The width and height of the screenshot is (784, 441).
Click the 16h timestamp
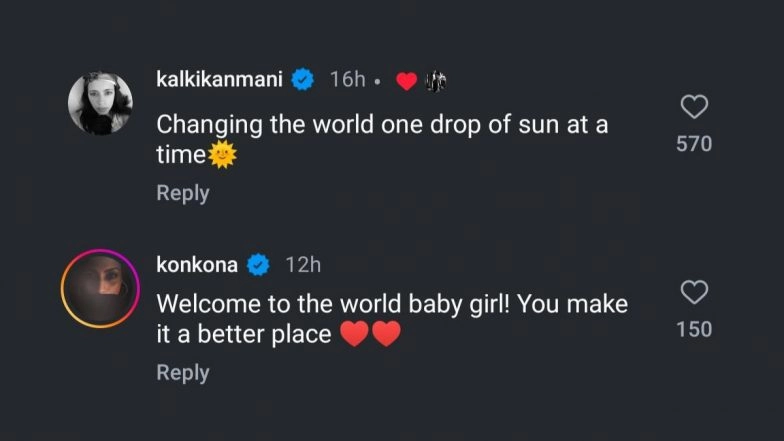pos(347,80)
